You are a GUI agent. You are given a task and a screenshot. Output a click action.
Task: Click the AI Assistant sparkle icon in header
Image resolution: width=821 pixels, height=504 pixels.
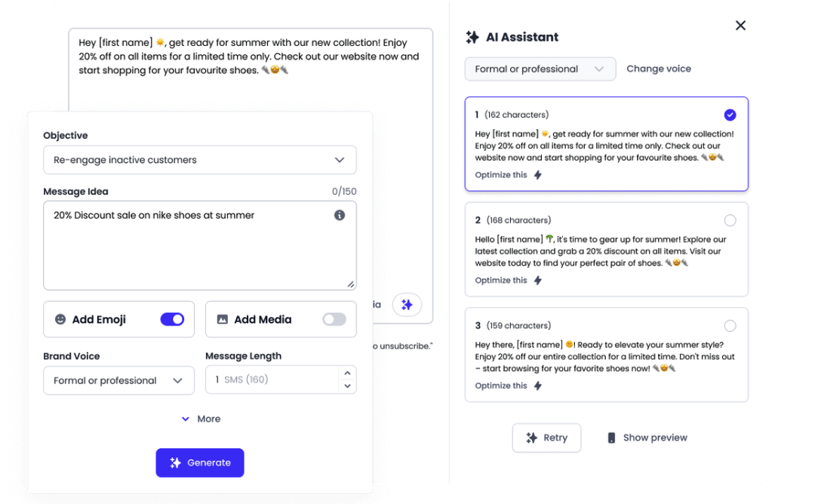click(x=472, y=37)
